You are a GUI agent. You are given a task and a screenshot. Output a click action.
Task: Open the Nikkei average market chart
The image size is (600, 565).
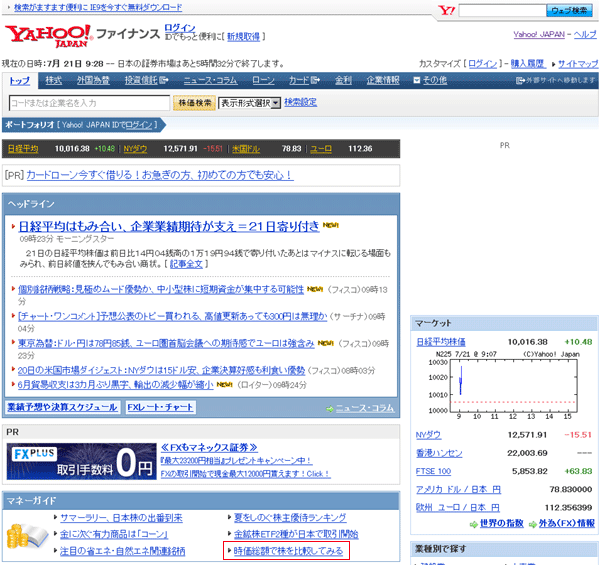point(503,386)
